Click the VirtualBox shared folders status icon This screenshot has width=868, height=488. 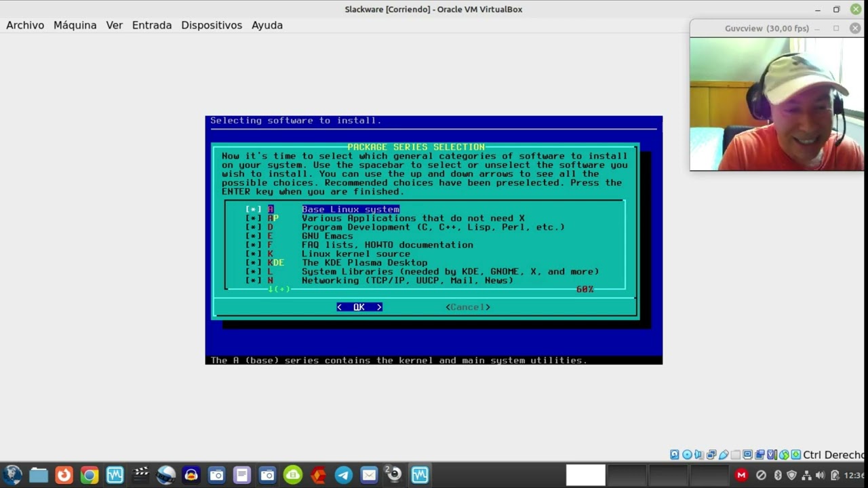tap(736, 455)
